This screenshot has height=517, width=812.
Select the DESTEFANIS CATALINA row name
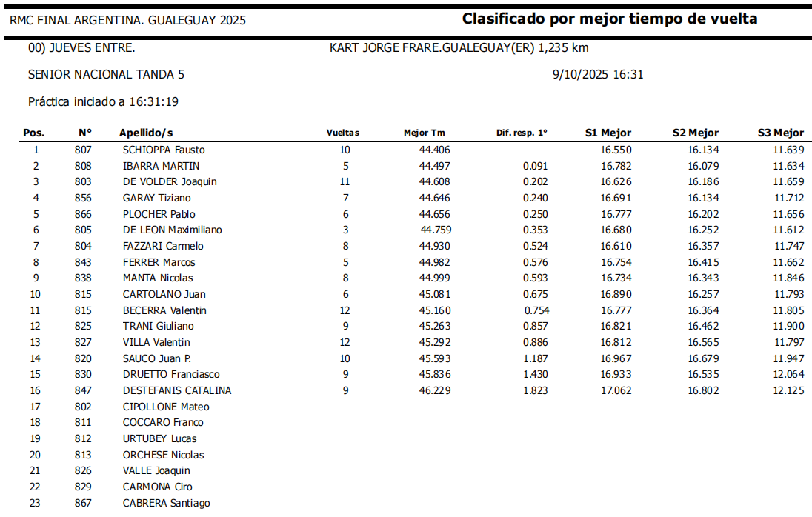(x=177, y=390)
